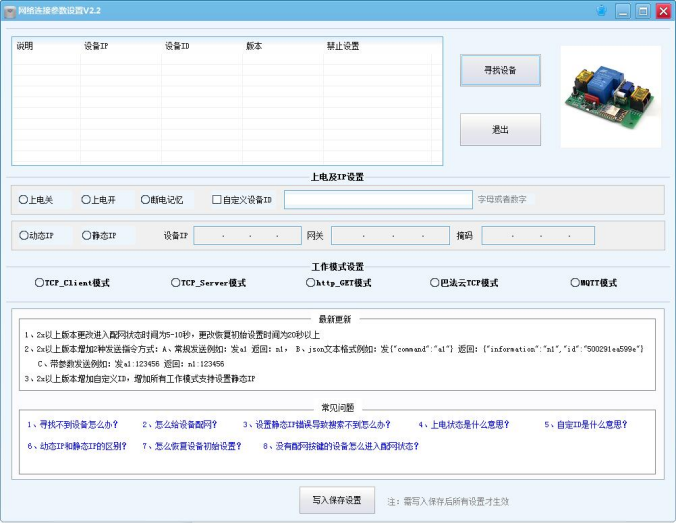Image resolution: width=677 pixels, height=524 pixels.
Task: Minimize the window
Action: 623,11
